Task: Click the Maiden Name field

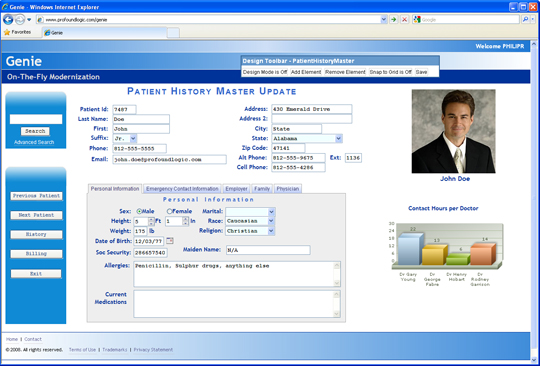Action: pos(268,250)
